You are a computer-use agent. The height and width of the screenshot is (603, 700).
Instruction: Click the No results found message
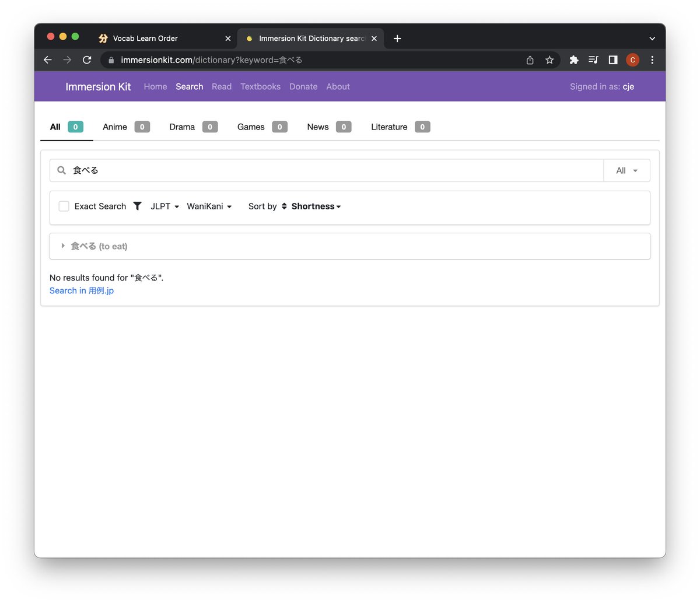coord(107,278)
